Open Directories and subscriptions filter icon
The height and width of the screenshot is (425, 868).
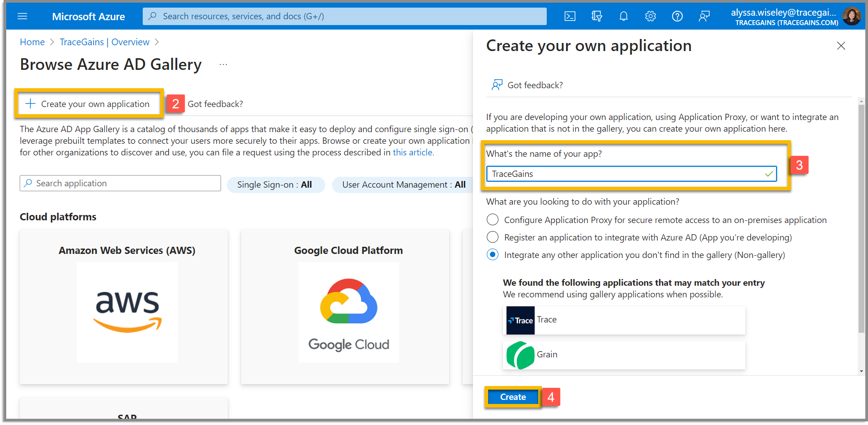597,17
